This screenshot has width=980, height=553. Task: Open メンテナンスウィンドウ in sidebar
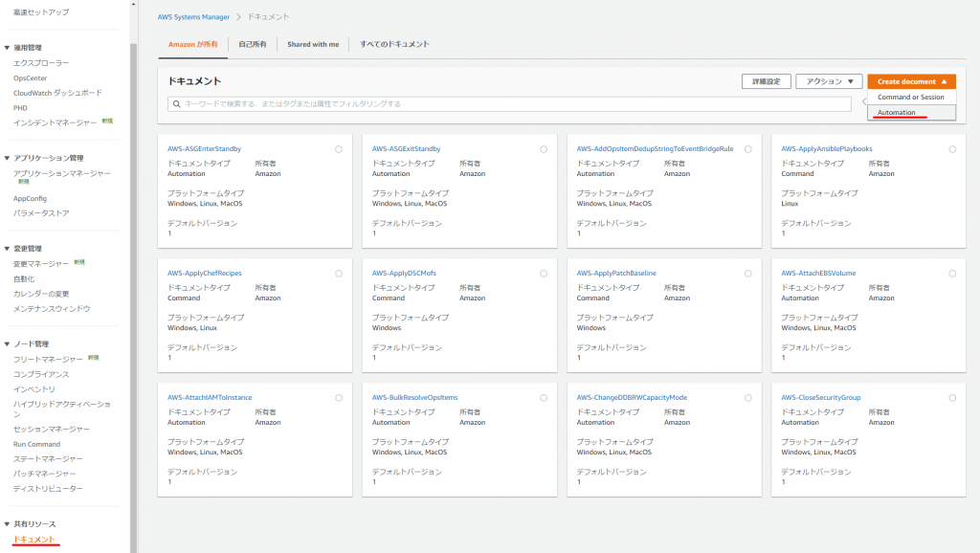coord(52,309)
